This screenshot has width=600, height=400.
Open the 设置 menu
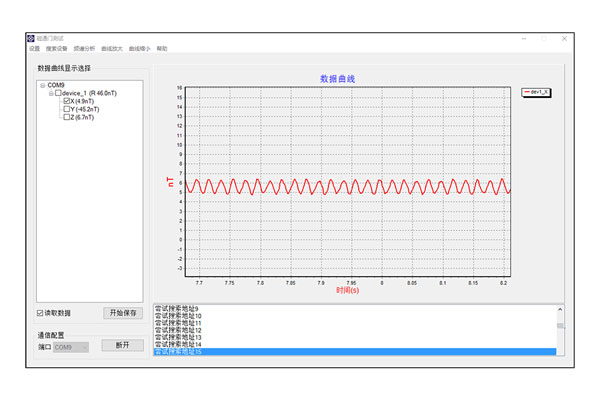(x=35, y=49)
